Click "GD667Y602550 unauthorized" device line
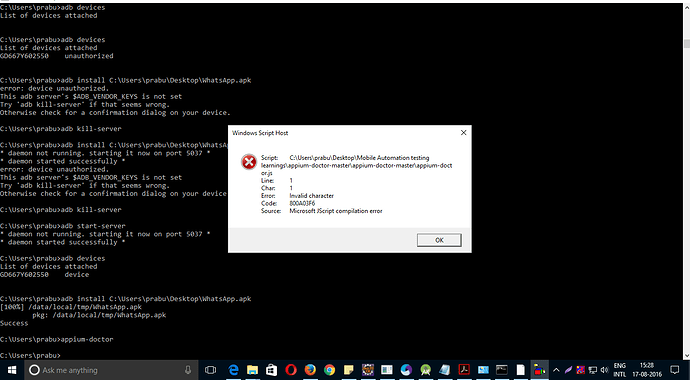 pos(57,56)
